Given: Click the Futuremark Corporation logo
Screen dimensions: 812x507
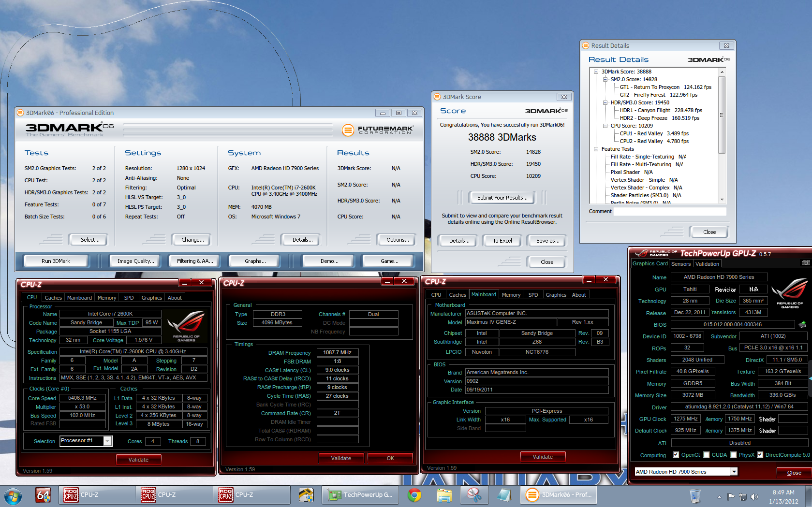Looking at the screenshot, I should [x=377, y=130].
